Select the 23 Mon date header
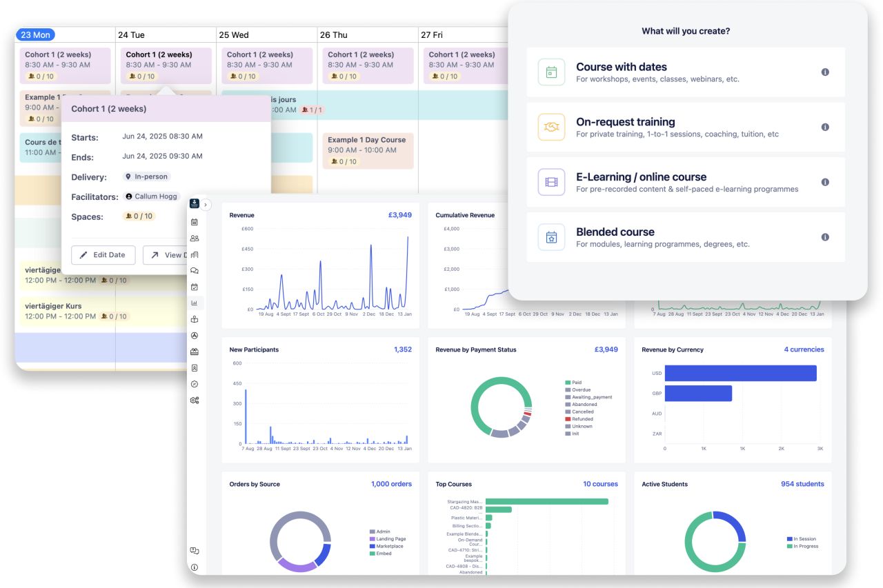This screenshot has width=883, height=588. point(36,34)
